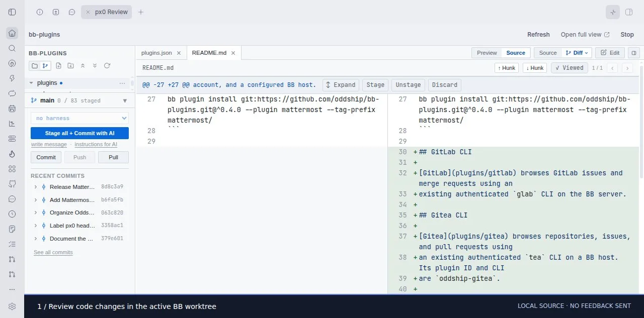Click the Pull button
Viewport: 644px width, 318px height.
tap(113, 157)
